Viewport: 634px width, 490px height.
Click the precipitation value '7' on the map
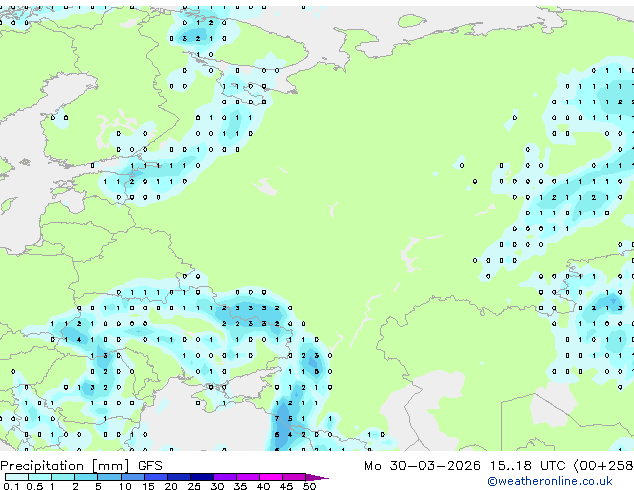click(x=277, y=418)
